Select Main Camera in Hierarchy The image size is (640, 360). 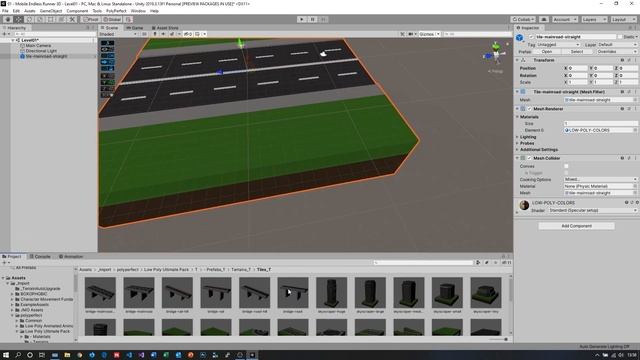click(x=38, y=46)
